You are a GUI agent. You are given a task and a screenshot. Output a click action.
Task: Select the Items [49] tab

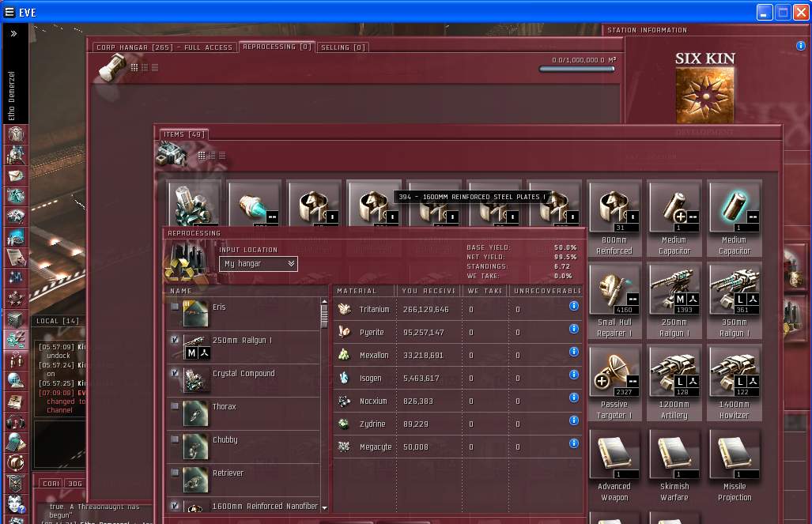184,134
